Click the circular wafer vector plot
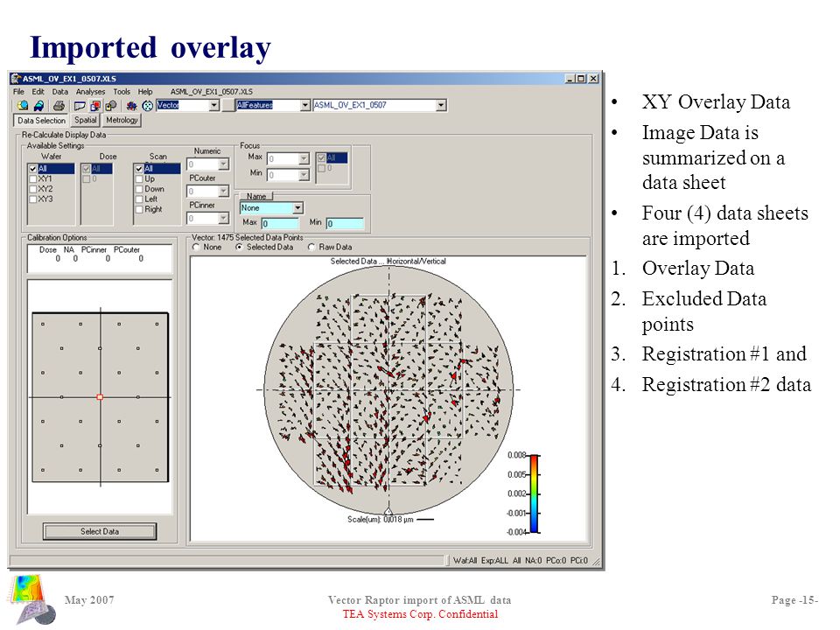This screenshot has width=840, height=630. (x=388, y=389)
